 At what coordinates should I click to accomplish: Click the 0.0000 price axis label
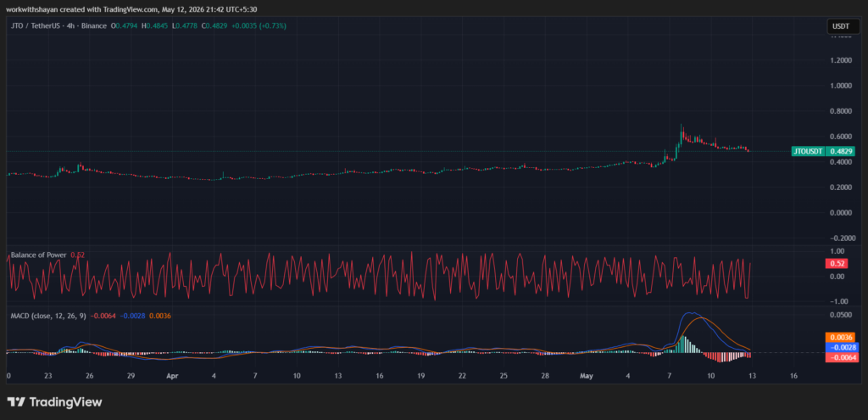tap(840, 213)
